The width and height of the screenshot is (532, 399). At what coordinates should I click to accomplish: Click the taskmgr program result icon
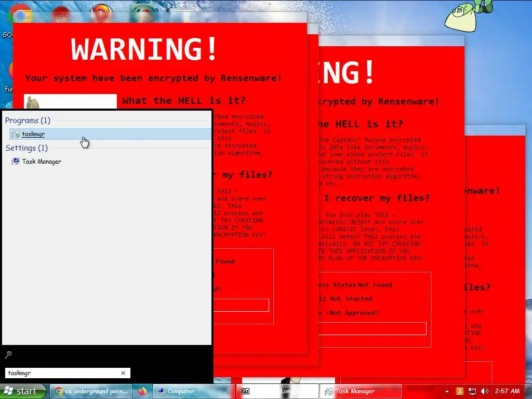tap(15, 134)
